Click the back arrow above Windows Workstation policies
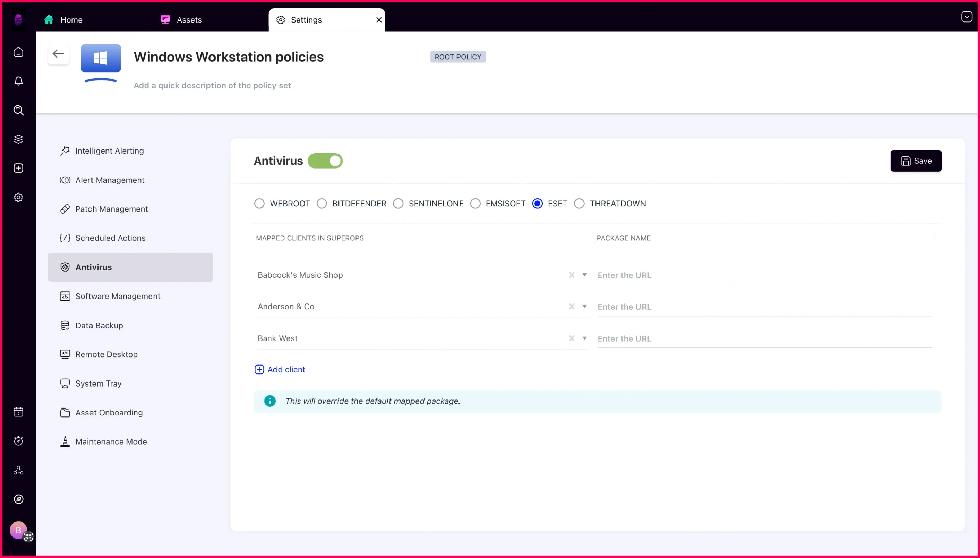The height and width of the screenshot is (558, 980). pyautogui.click(x=58, y=53)
